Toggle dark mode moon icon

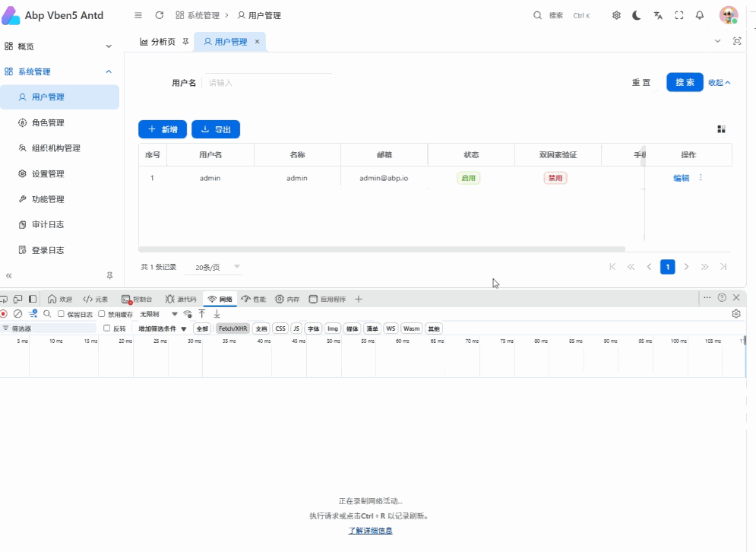coord(637,15)
